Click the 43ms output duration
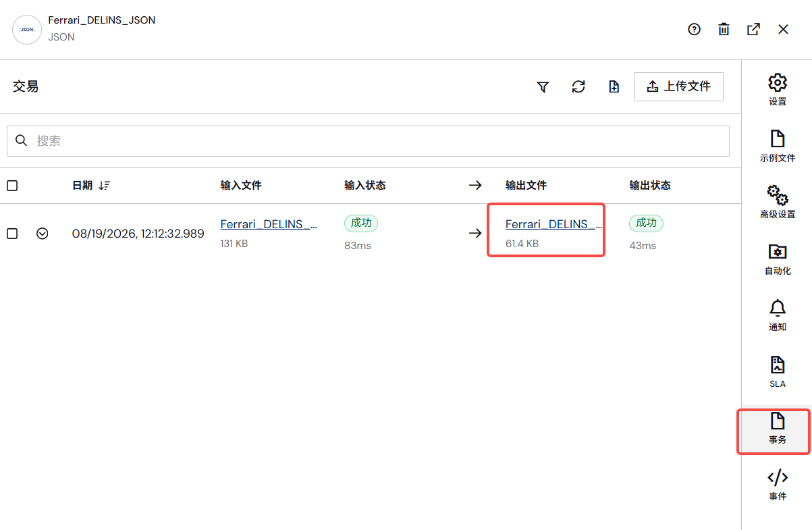 click(643, 246)
